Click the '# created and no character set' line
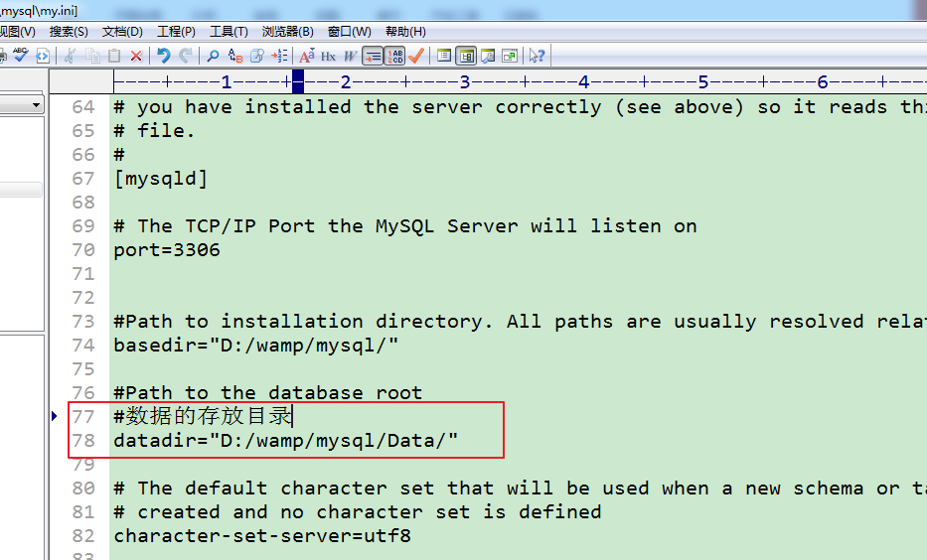 pyautogui.click(x=357, y=512)
